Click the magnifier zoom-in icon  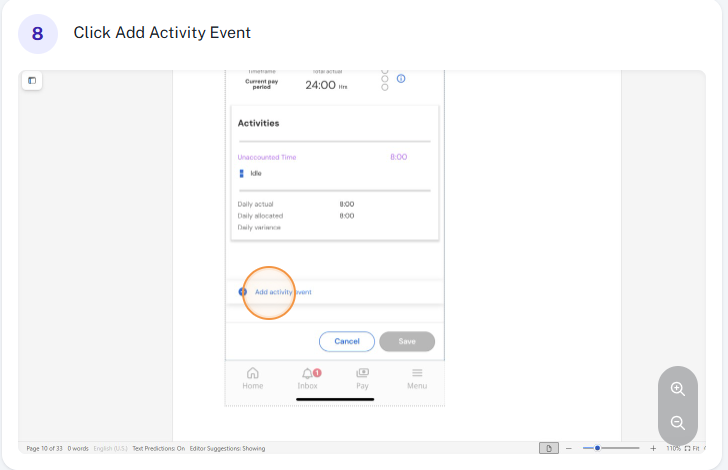coord(677,389)
